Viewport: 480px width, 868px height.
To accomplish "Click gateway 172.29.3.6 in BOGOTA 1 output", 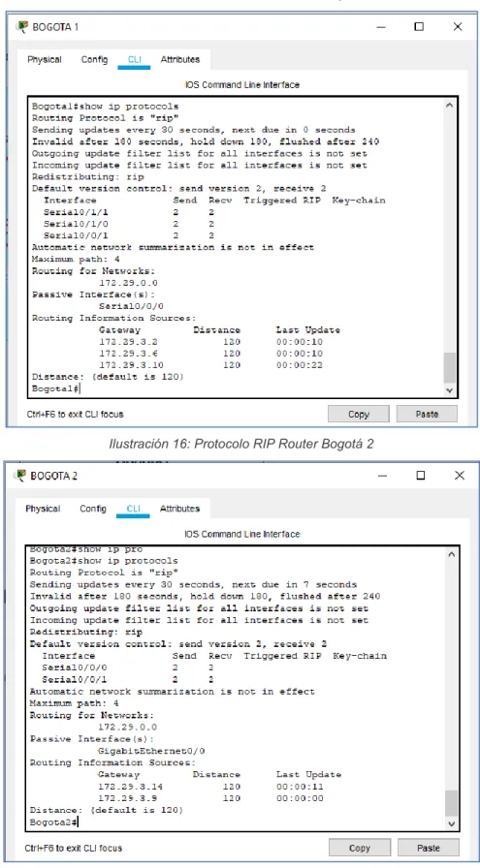I will [x=129, y=354].
